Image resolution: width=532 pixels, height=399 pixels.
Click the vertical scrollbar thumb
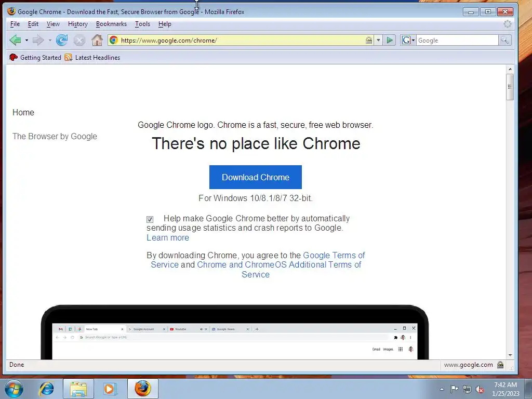pos(510,87)
